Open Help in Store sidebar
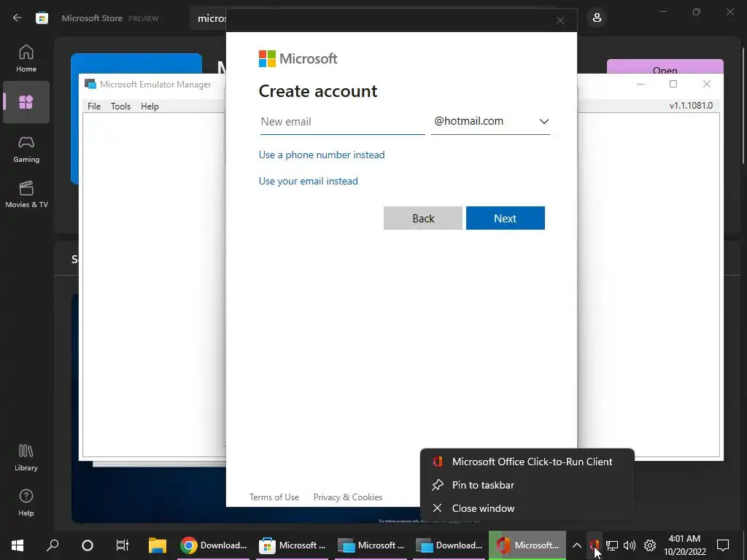 click(26, 503)
